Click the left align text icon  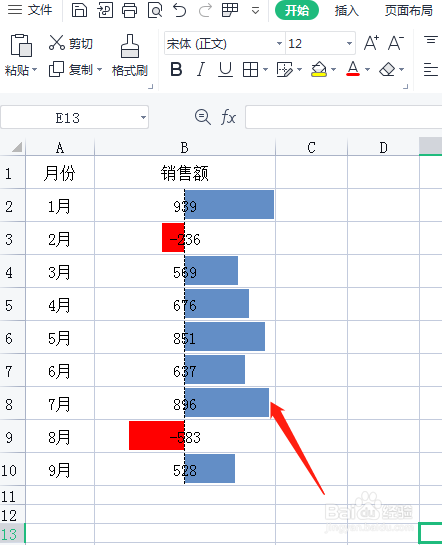pos(431,69)
